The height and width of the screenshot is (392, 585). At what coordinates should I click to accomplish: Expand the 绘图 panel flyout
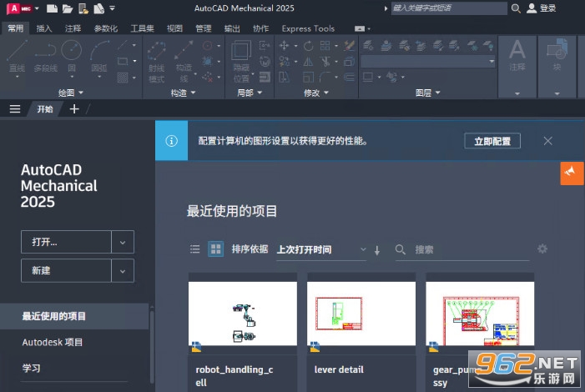click(71, 93)
